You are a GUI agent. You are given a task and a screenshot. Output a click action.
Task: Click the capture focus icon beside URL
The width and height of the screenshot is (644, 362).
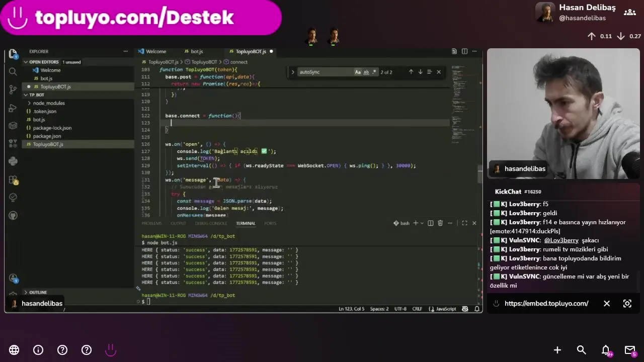coord(627,304)
